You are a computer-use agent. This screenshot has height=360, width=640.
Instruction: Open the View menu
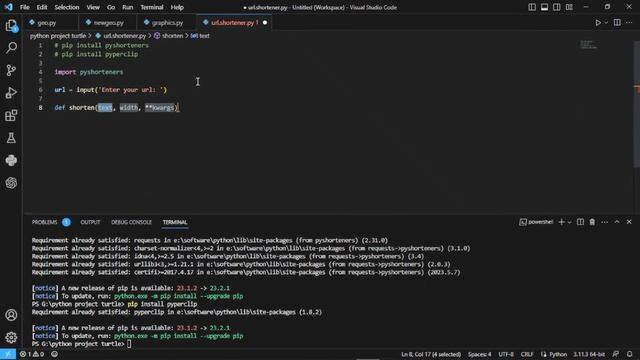tap(93, 7)
